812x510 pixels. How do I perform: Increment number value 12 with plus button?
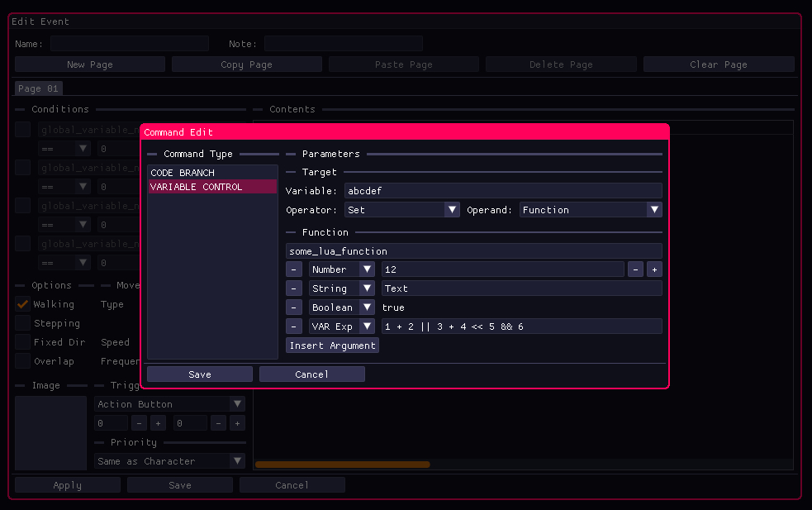(653, 269)
